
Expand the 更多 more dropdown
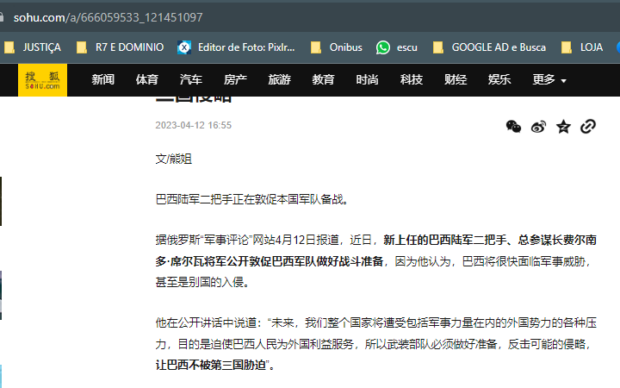click(549, 80)
